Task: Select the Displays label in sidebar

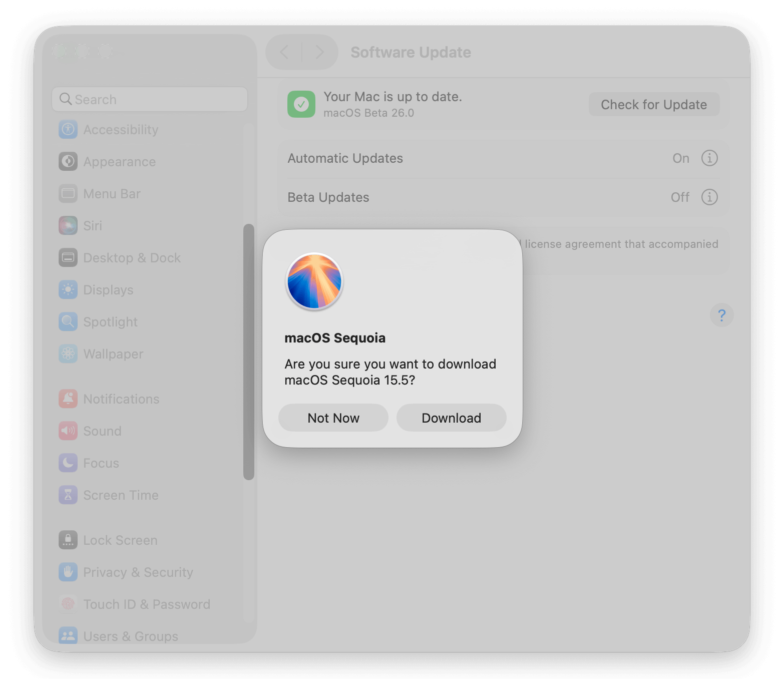Action: tap(108, 290)
